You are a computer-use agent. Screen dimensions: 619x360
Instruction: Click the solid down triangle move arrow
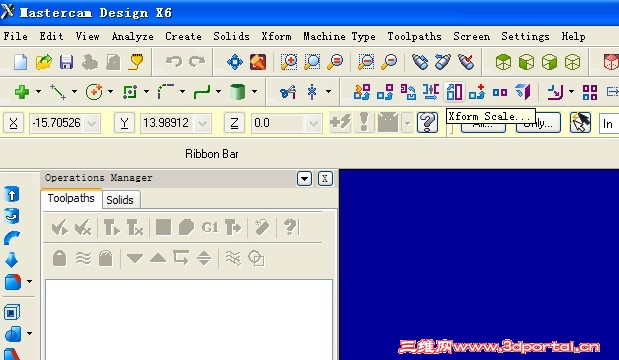pos(135,259)
